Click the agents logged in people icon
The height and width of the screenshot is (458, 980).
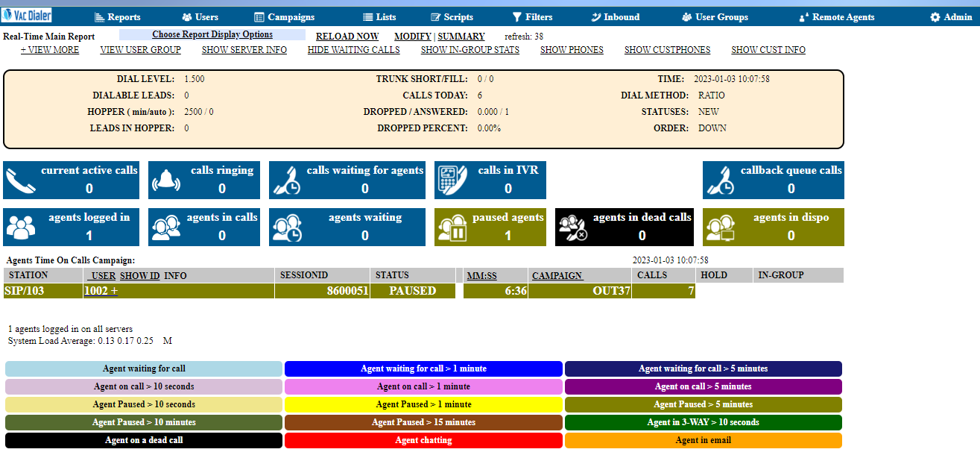(20, 228)
